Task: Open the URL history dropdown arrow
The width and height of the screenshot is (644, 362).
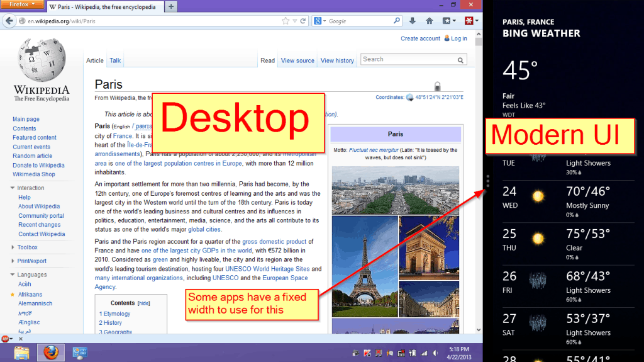Action: [295, 21]
